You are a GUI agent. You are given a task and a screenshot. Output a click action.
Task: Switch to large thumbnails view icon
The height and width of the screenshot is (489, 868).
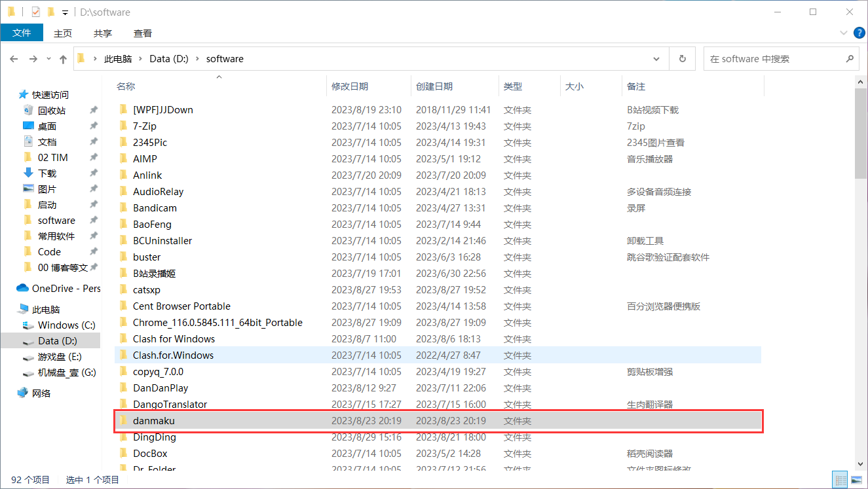coord(856,480)
